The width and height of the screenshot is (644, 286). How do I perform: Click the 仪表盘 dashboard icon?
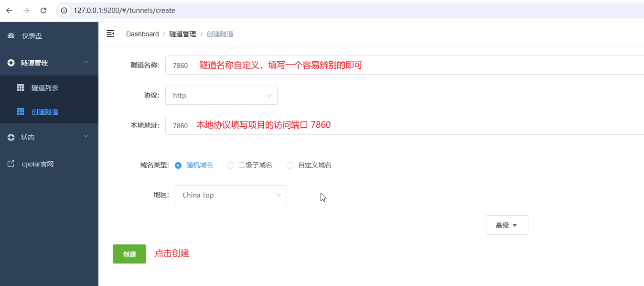click(x=11, y=36)
